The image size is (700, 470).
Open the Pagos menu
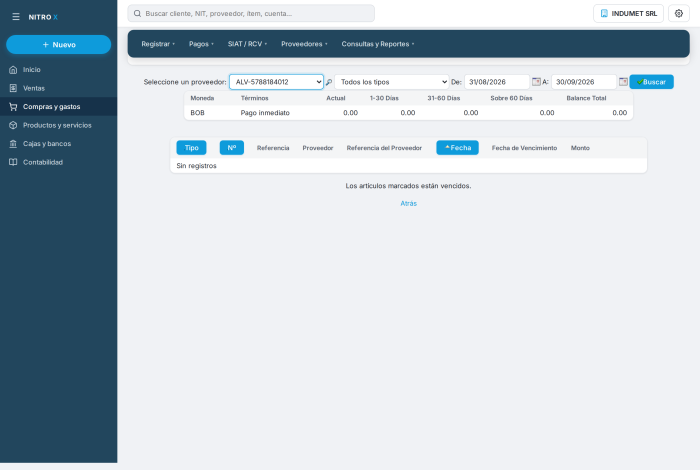tap(201, 44)
